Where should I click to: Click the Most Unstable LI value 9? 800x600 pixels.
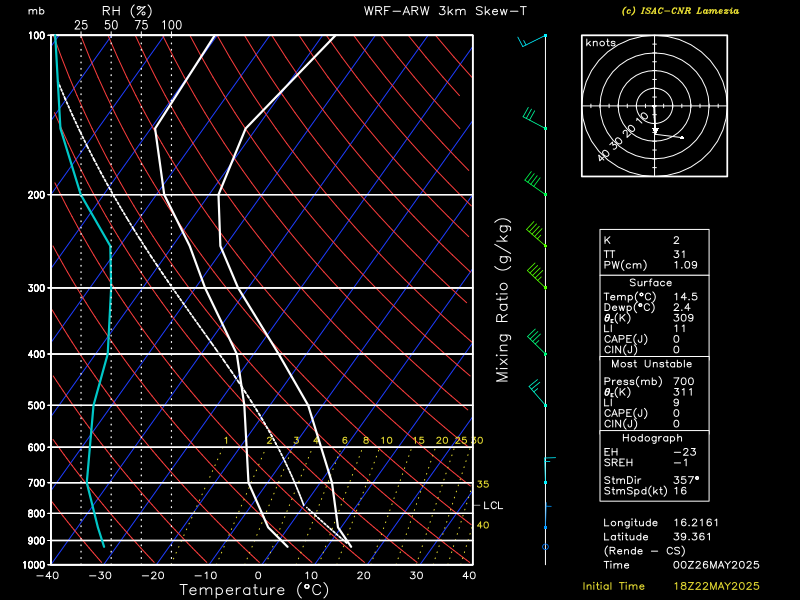(676, 403)
